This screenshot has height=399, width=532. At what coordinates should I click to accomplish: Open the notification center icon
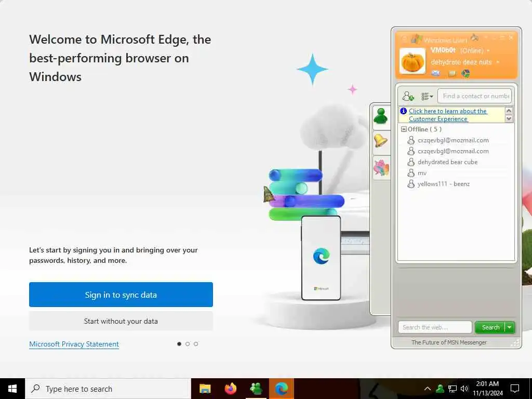515,389
